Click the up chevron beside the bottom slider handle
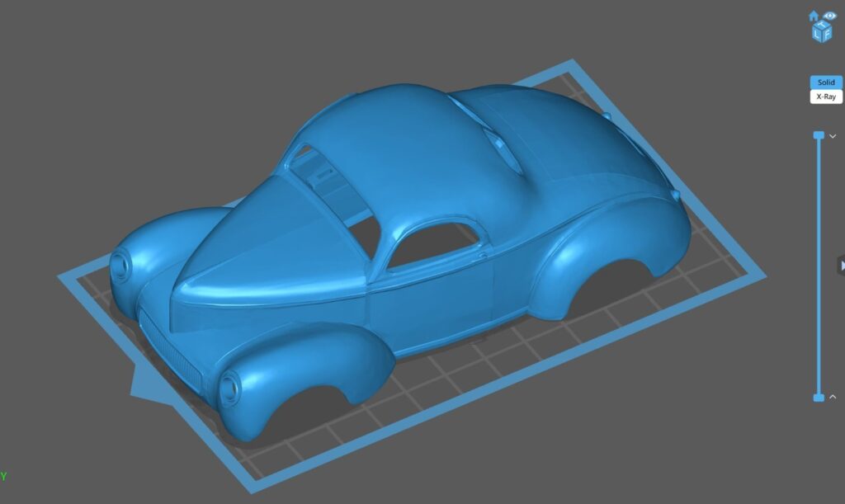 (x=833, y=397)
